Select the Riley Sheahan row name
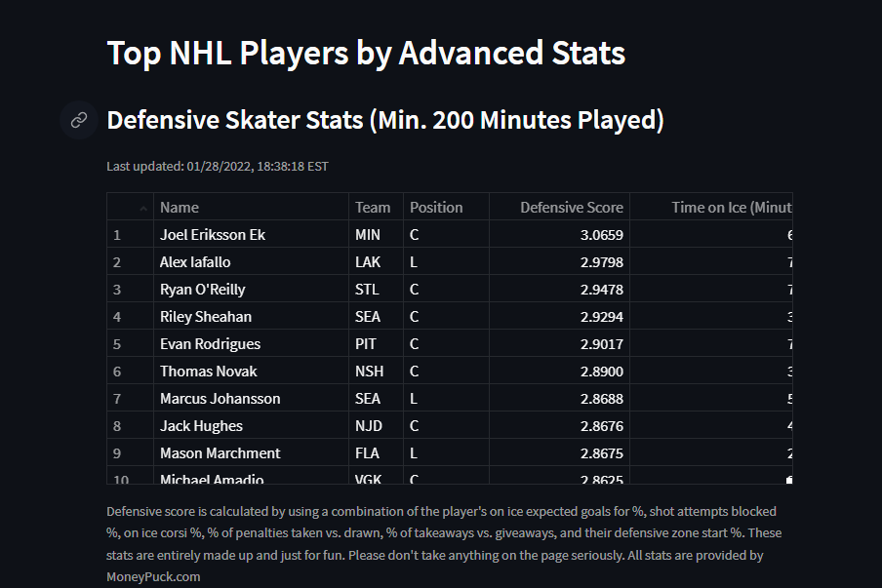This screenshot has height=588, width=882. (206, 317)
